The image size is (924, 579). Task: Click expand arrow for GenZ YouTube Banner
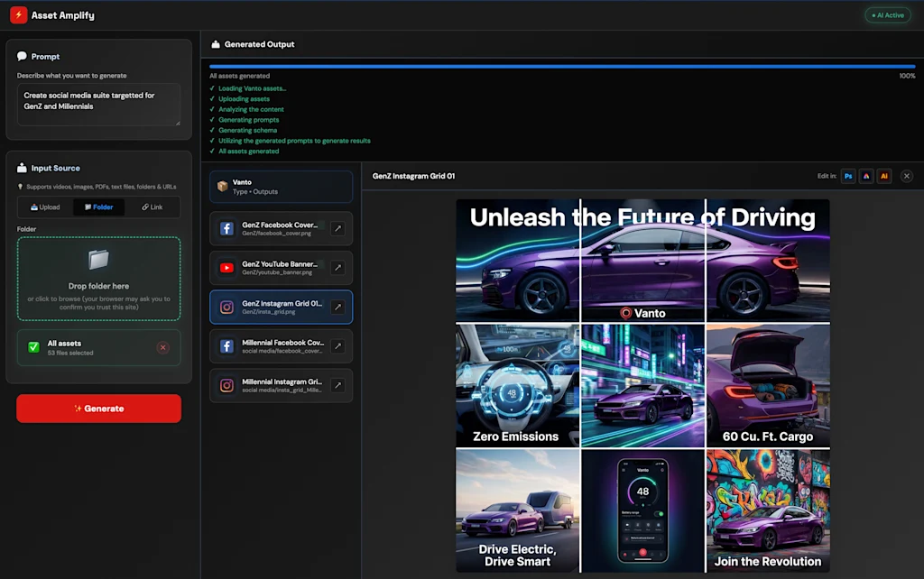pos(337,268)
